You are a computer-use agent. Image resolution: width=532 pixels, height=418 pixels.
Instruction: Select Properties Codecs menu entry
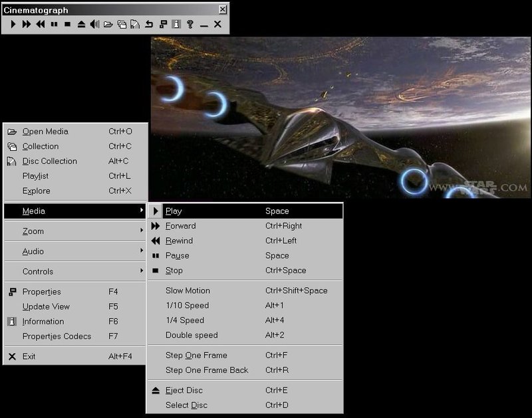tap(75, 336)
